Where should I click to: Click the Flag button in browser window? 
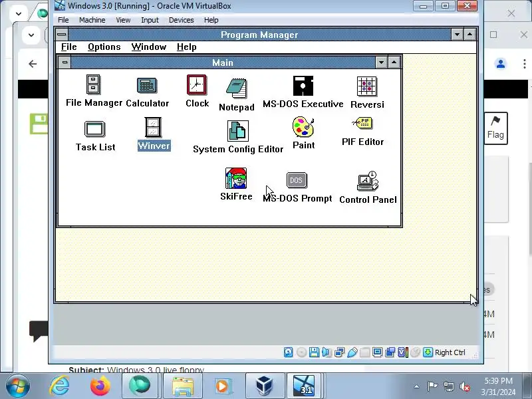coord(495,128)
